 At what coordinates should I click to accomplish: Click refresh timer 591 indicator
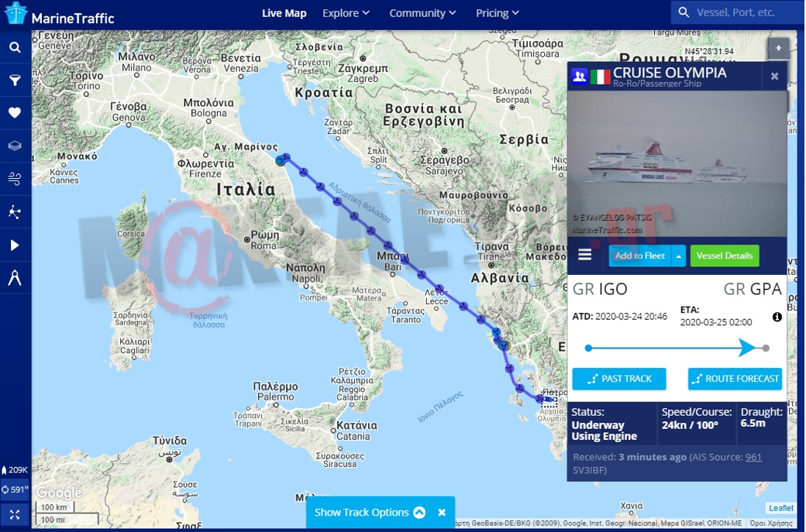pos(15,489)
